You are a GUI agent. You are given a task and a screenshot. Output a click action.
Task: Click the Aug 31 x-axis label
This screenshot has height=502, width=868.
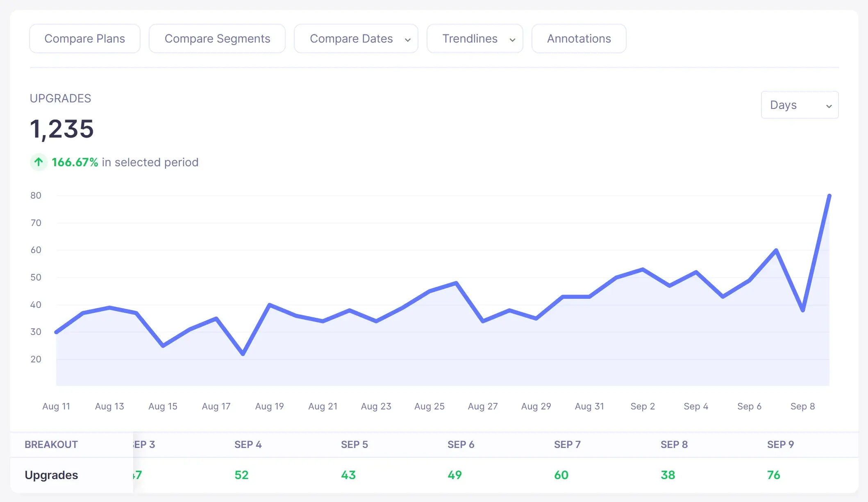(x=589, y=407)
